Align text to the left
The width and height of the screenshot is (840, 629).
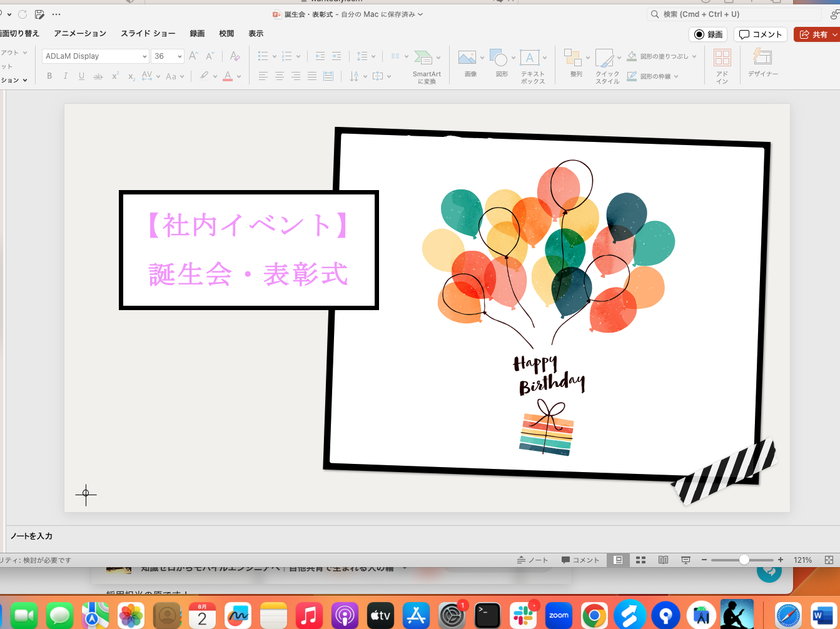pos(263,76)
